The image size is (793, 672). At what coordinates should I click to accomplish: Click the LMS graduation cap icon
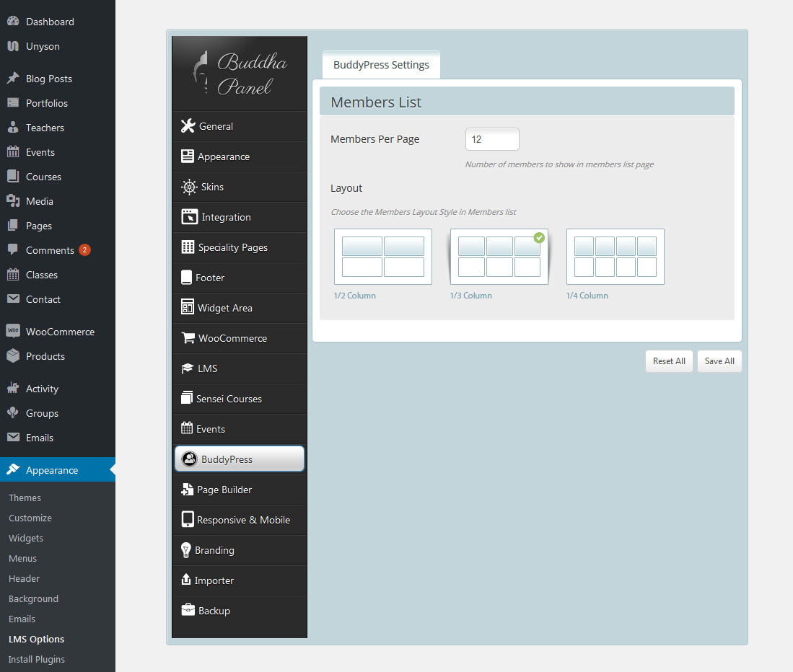pyautogui.click(x=187, y=368)
